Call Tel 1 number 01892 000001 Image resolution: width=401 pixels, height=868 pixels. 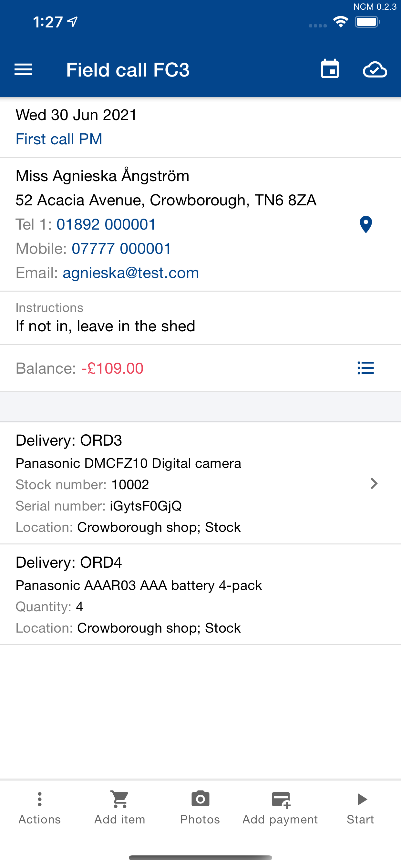(x=106, y=224)
